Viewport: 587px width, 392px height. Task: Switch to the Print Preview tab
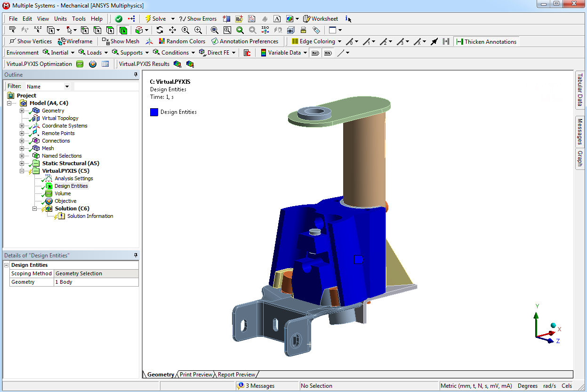tap(195, 374)
